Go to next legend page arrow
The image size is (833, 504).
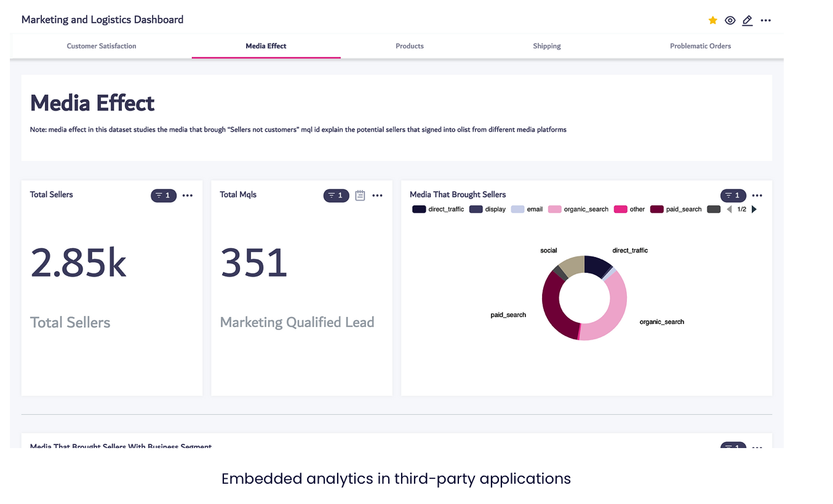[754, 210]
